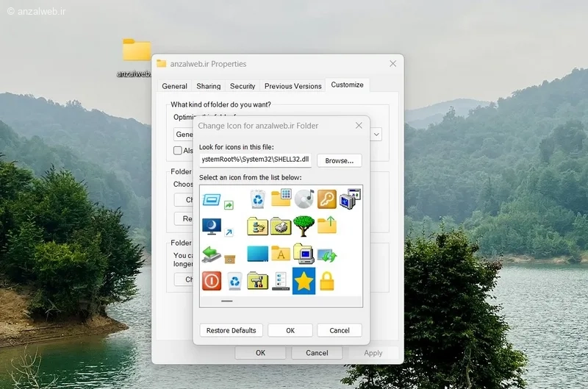Choose the red power button icon
This screenshot has width=588, height=389.
[x=212, y=281]
